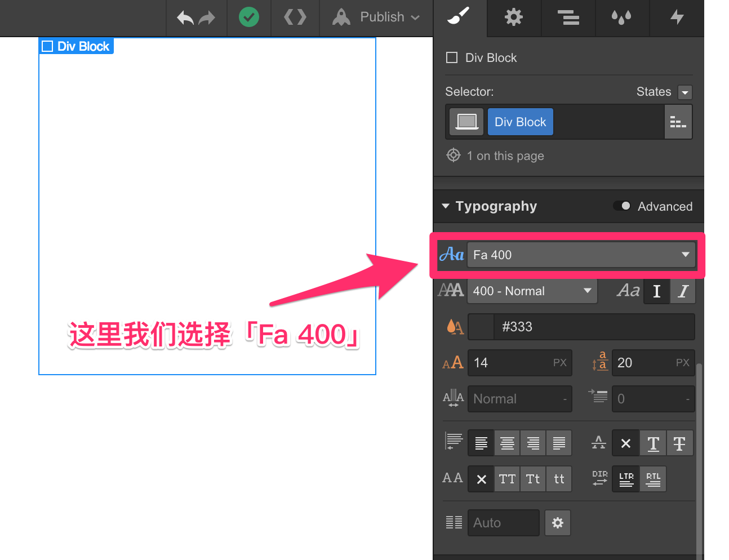This screenshot has width=729, height=560.
Task: Apply italic styling to the text
Action: click(682, 291)
